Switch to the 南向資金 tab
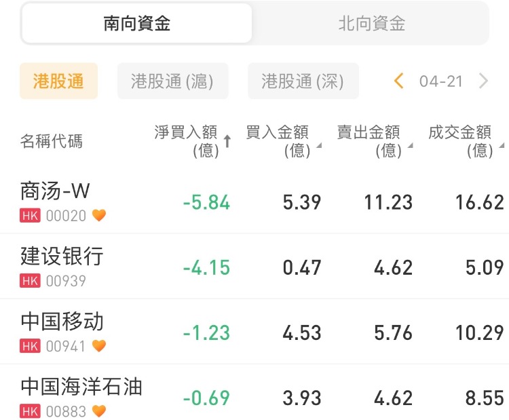Viewport: 509px width, 420px height. click(x=136, y=23)
